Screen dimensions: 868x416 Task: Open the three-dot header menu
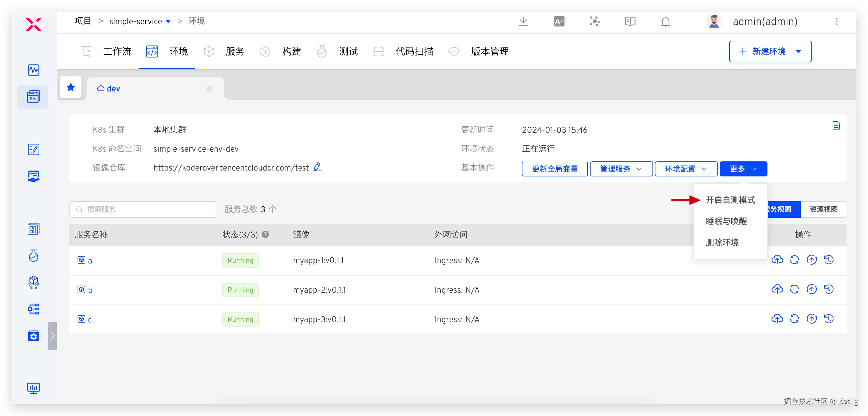[x=837, y=22]
